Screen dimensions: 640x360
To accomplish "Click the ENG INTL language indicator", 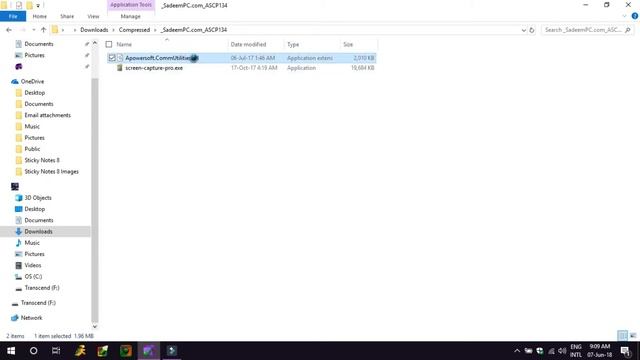I will (x=576, y=351).
